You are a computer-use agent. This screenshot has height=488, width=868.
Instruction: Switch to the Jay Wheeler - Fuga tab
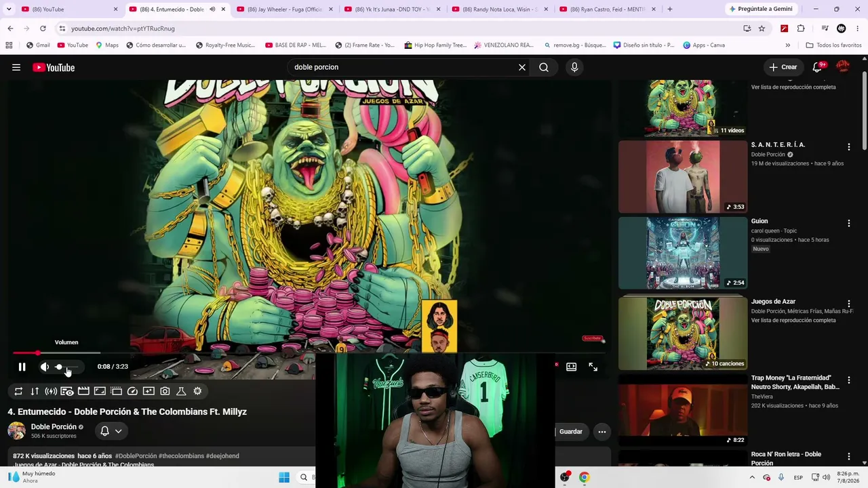tap(285, 9)
